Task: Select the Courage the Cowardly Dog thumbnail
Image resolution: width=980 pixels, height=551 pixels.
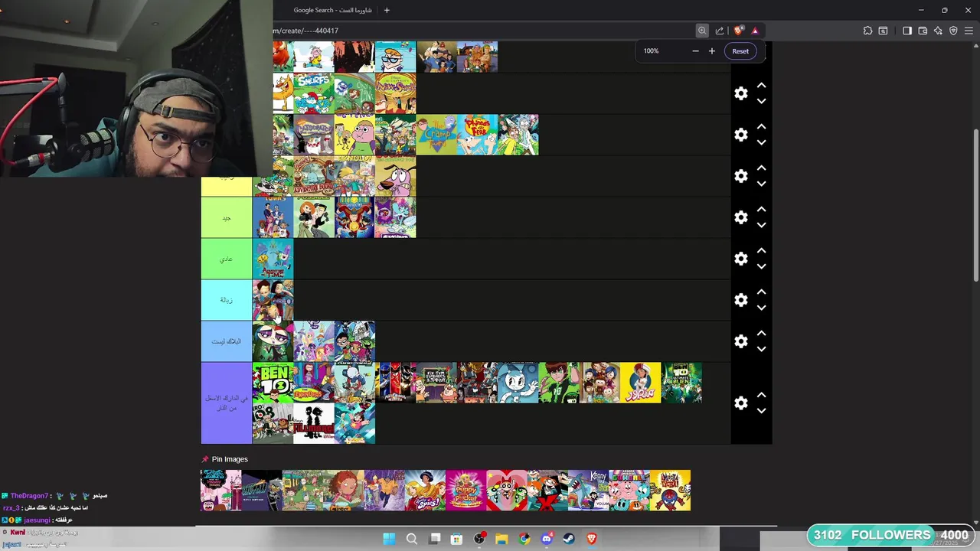Action: coord(396,176)
